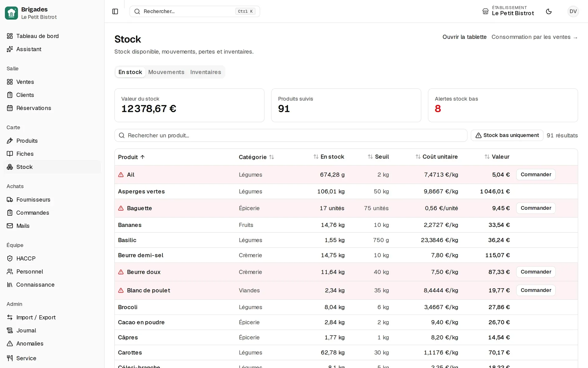Click Commander for Ail

[536, 174]
